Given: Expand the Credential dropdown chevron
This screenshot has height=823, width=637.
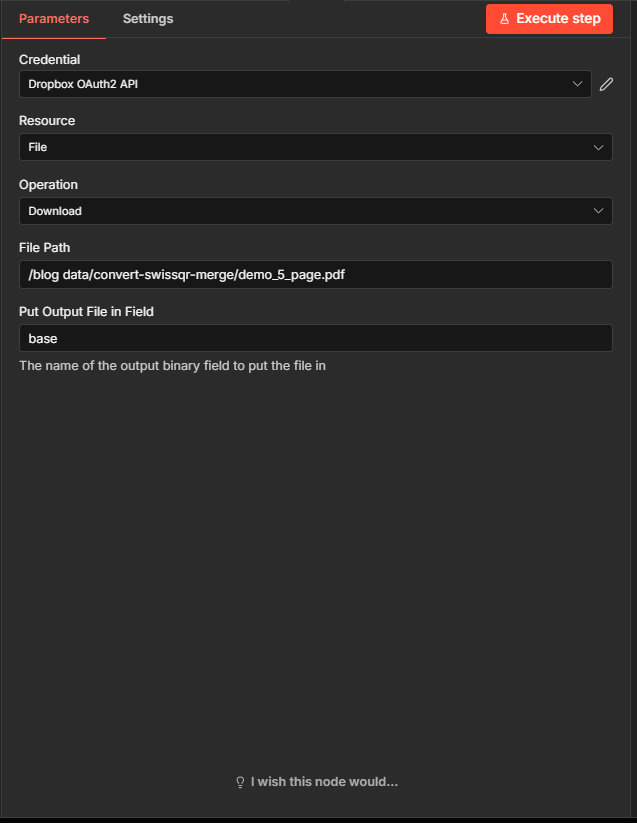Looking at the screenshot, I should [x=578, y=84].
